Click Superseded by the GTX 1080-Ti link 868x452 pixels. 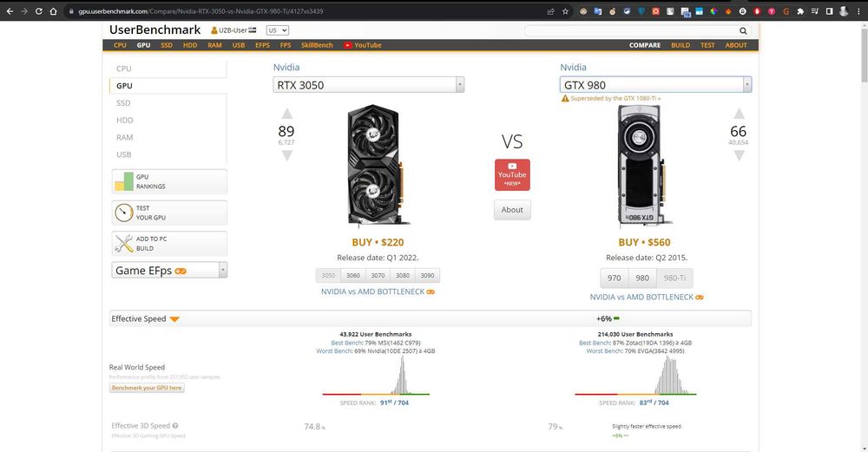[x=615, y=99]
